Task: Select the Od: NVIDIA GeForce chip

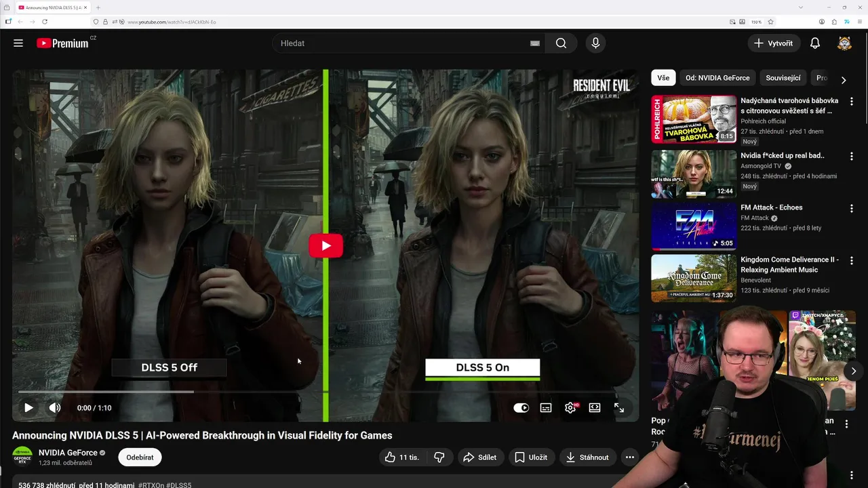Action: (x=717, y=78)
